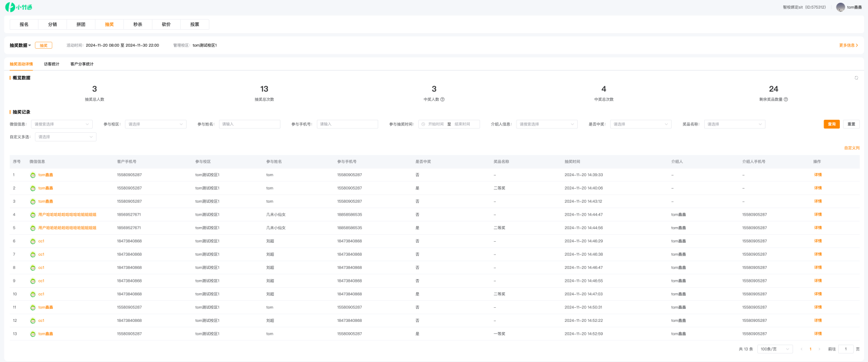Click the page 1 pagination number
Image resolution: width=868 pixels, height=362 pixels.
tap(810, 349)
